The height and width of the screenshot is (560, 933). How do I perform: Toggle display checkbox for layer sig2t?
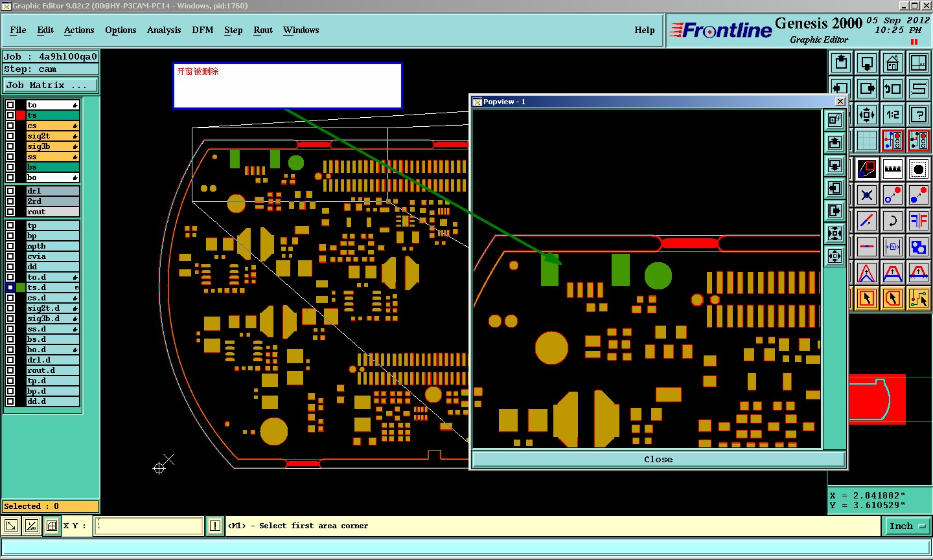pos(11,136)
